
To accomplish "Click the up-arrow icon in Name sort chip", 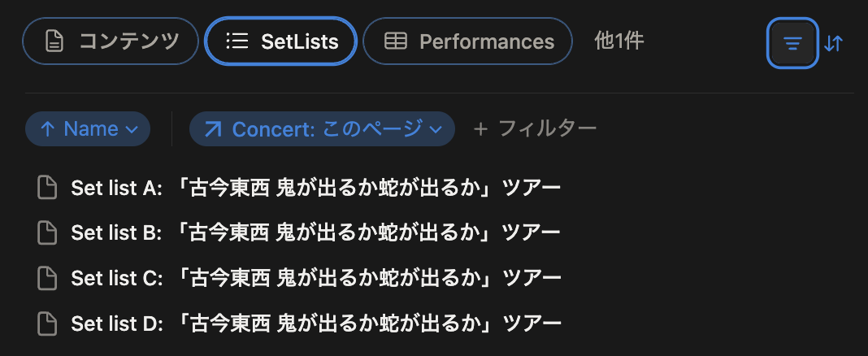I will click(x=47, y=129).
